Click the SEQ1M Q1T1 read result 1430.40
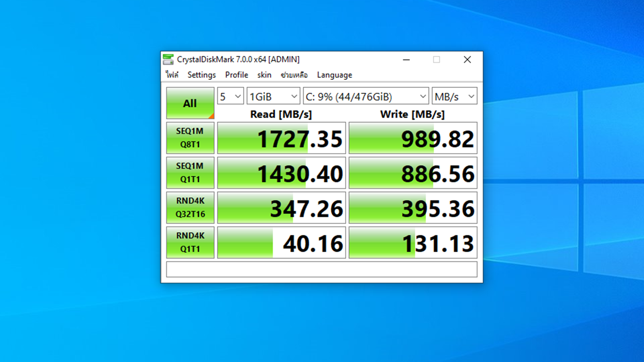Viewport: 644px width, 362px height. pos(281,173)
